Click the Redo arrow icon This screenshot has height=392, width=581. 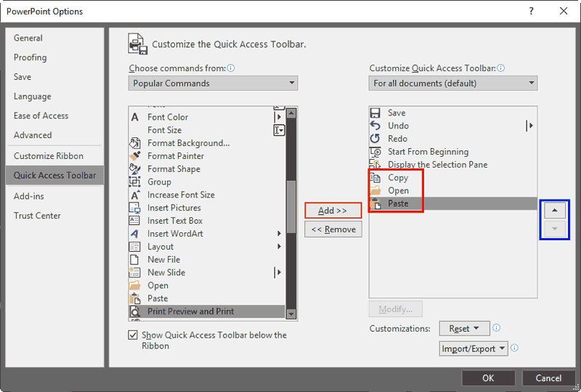(x=375, y=139)
